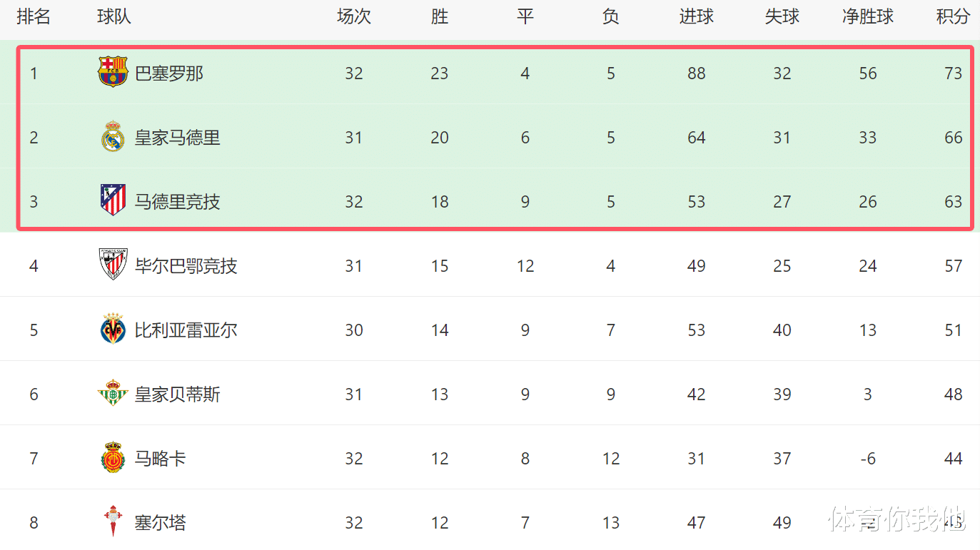The width and height of the screenshot is (980, 550).
Task: Click the Mallorca club crest icon
Action: coord(113,458)
